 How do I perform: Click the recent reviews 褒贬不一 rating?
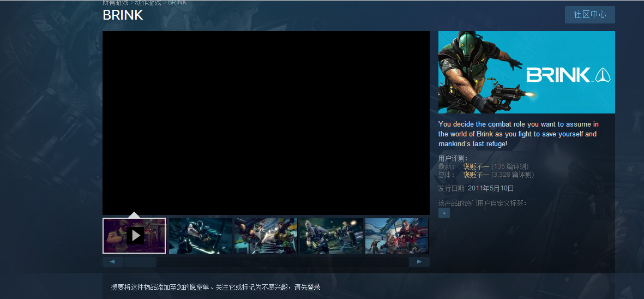[x=477, y=166]
